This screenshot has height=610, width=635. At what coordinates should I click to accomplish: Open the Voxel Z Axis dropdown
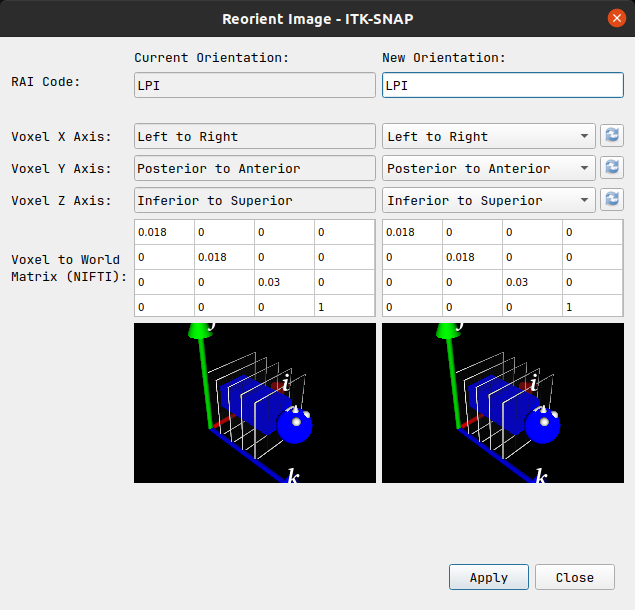point(488,200)
